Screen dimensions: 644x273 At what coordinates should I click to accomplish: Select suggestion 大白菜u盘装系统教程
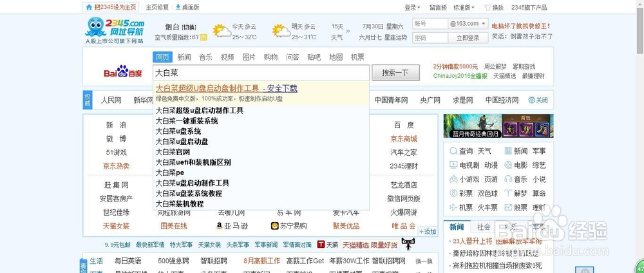[x=189, y=193]
